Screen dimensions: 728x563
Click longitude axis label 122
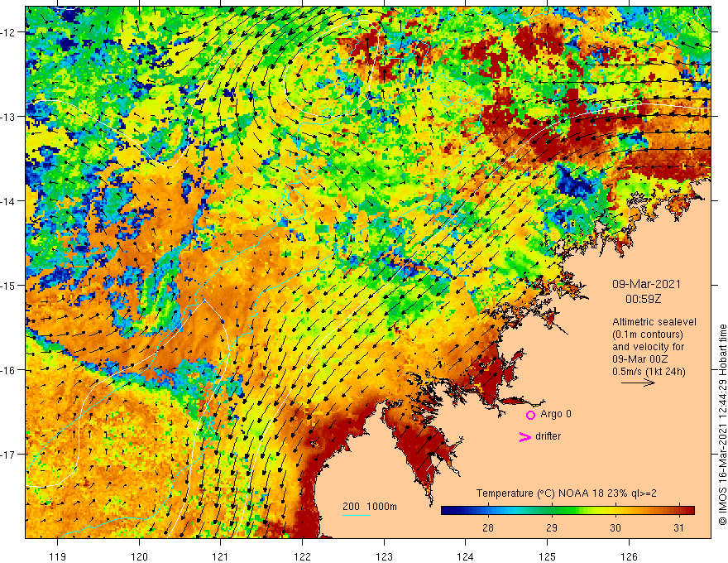[302, 556]
